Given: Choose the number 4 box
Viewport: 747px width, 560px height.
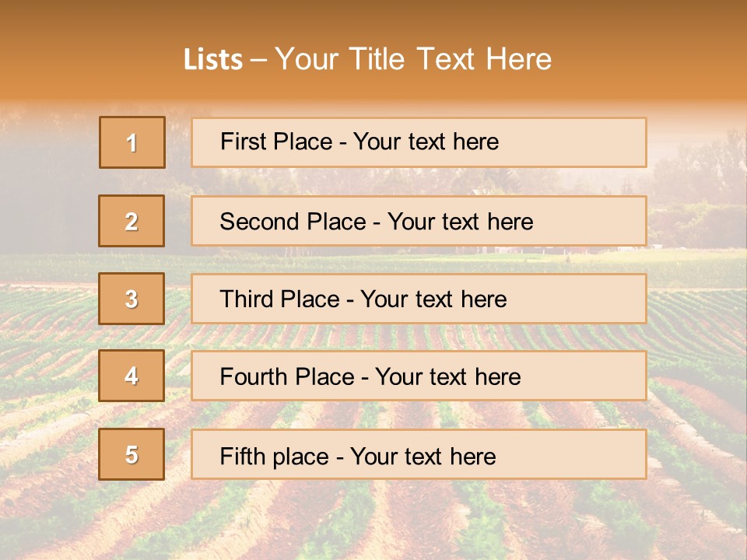Looking at the screenshot, I should [x=132, y=376].
